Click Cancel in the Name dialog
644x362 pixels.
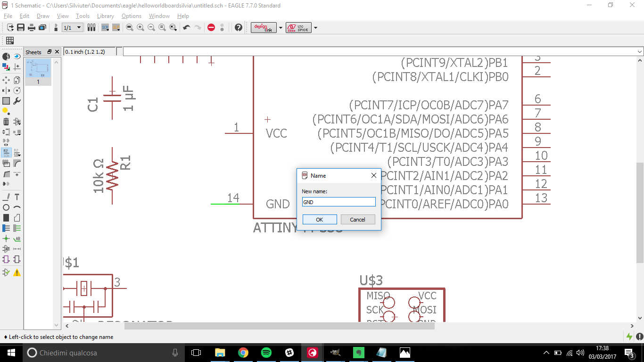357,219
